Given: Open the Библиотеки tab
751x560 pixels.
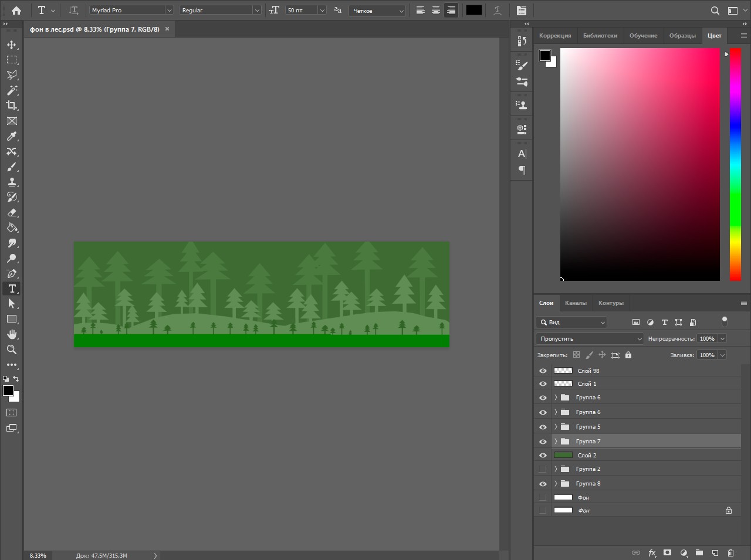Looking at the screenshot, I should [600, 36].
